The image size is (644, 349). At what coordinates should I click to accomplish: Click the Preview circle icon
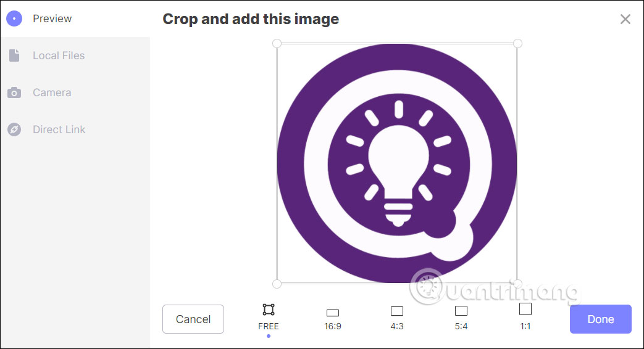tap(14, 18)
